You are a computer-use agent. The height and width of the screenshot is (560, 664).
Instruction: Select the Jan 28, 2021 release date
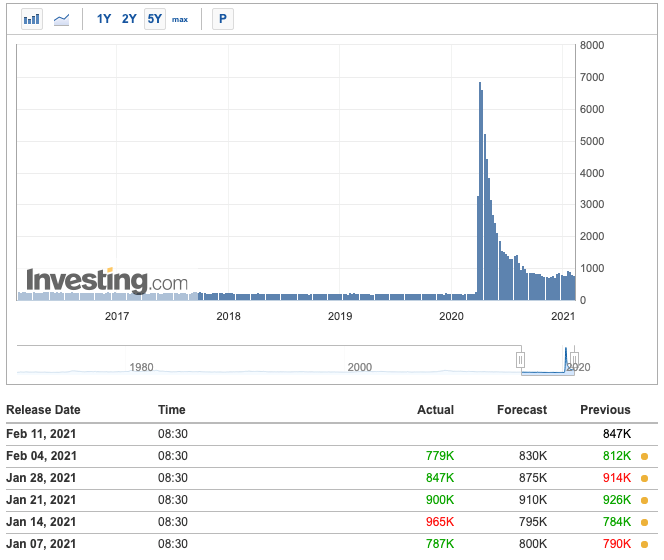click(x=41, y=478)
